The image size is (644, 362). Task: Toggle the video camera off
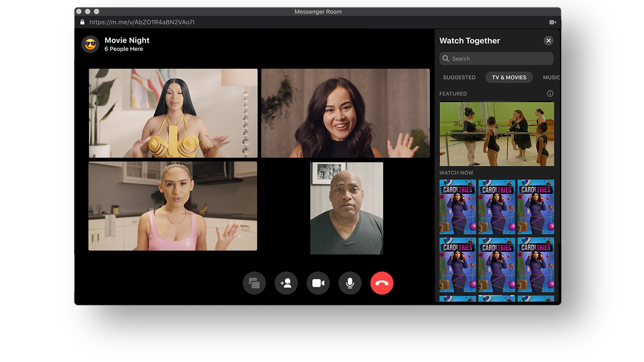coord(318,283)
